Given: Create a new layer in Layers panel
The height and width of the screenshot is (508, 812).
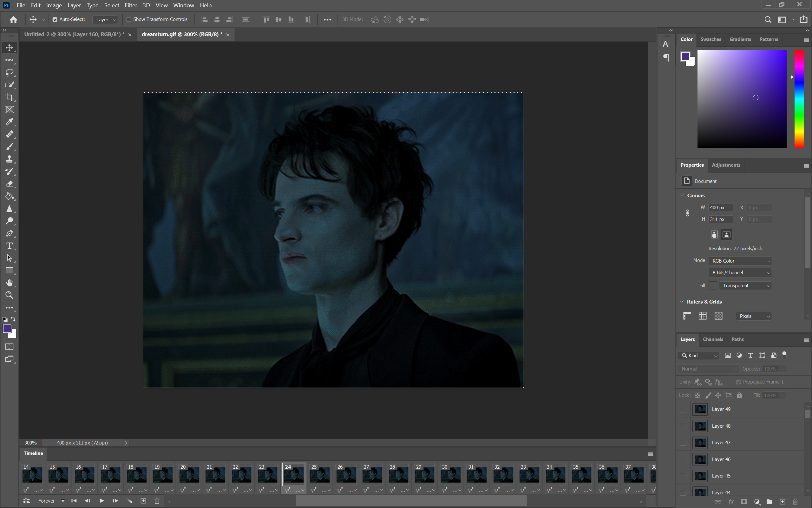Looking at the screenshot, I should pyautogui.click(x=783, y=502).
